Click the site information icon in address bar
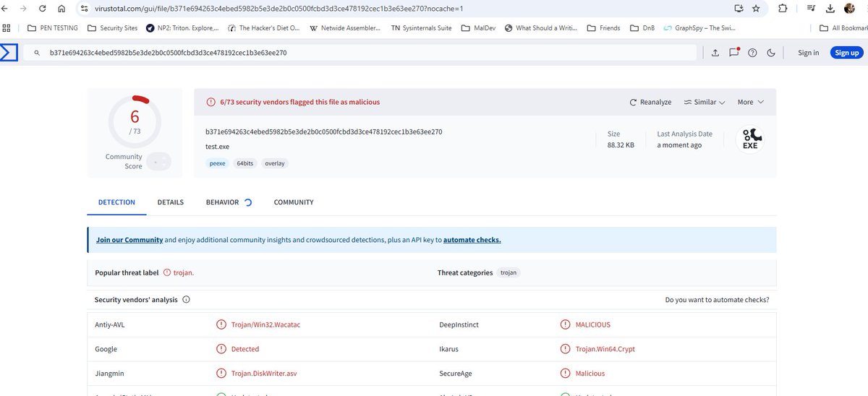868x396 pixels. coord(85,9)
